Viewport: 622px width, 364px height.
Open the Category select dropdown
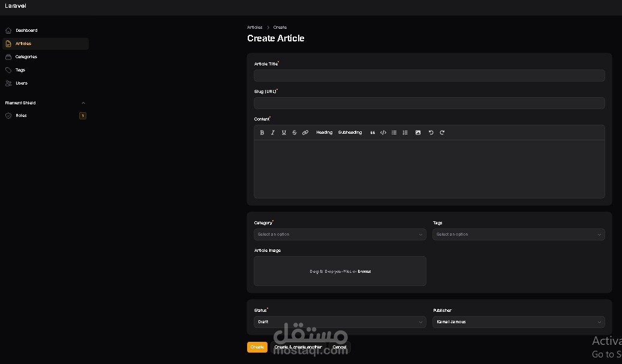pos(340,234)
